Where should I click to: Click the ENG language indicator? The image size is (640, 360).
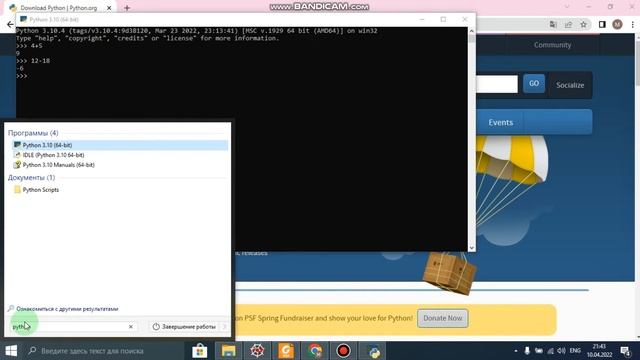coord(575,351)
